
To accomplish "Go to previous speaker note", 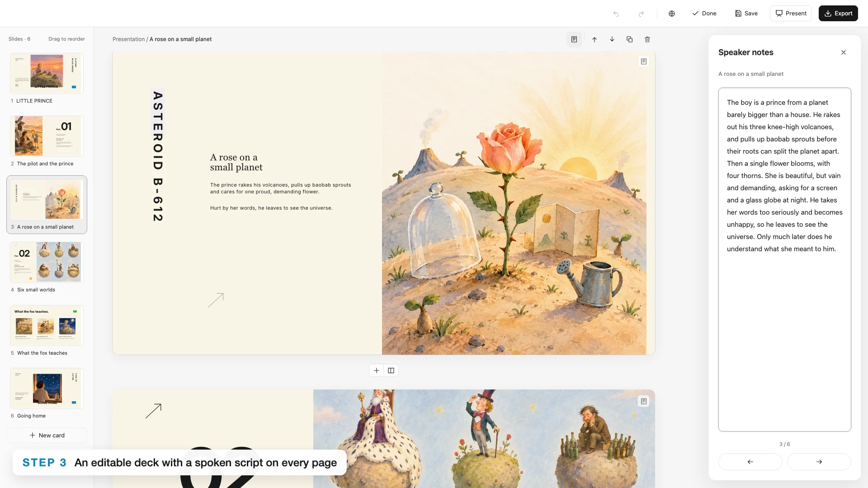I will [750, 462].
